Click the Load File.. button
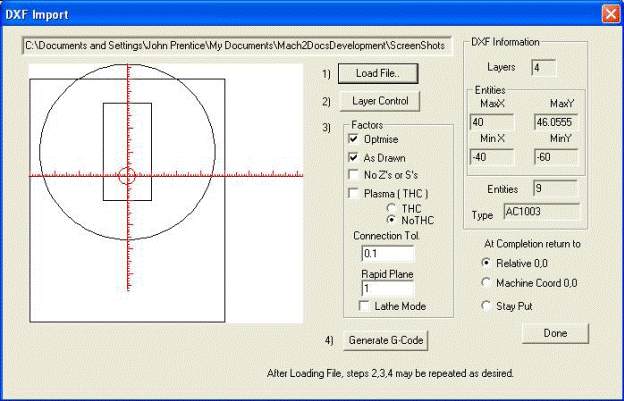624x401 pixels. point(378,74)
